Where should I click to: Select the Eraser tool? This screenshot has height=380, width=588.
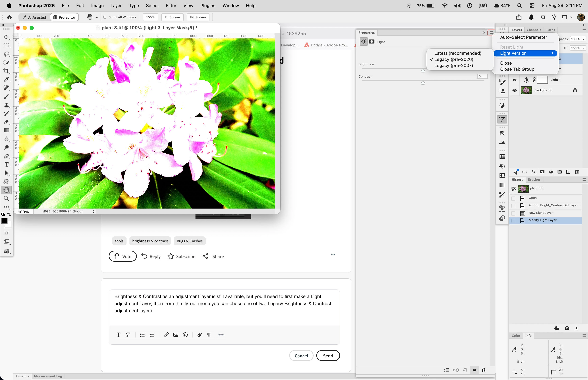(6, 122)
